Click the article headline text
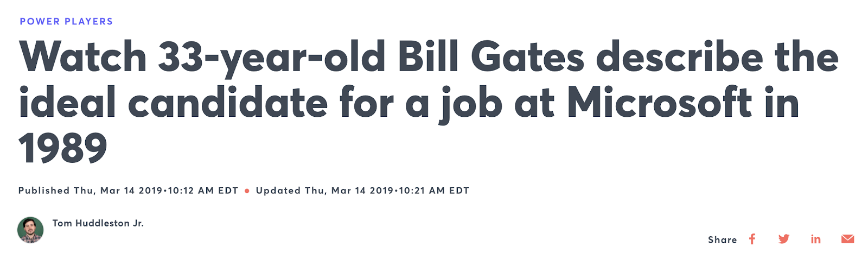 429,102
